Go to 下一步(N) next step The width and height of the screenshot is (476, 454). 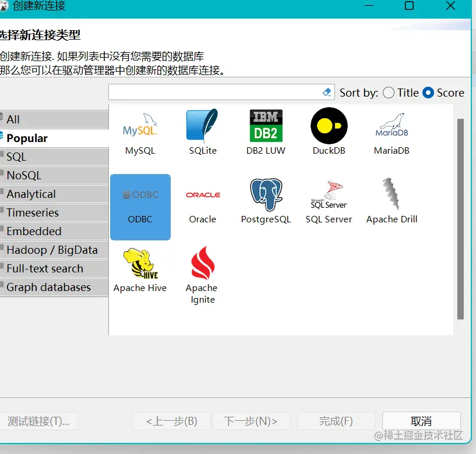[x=251, y=421]
